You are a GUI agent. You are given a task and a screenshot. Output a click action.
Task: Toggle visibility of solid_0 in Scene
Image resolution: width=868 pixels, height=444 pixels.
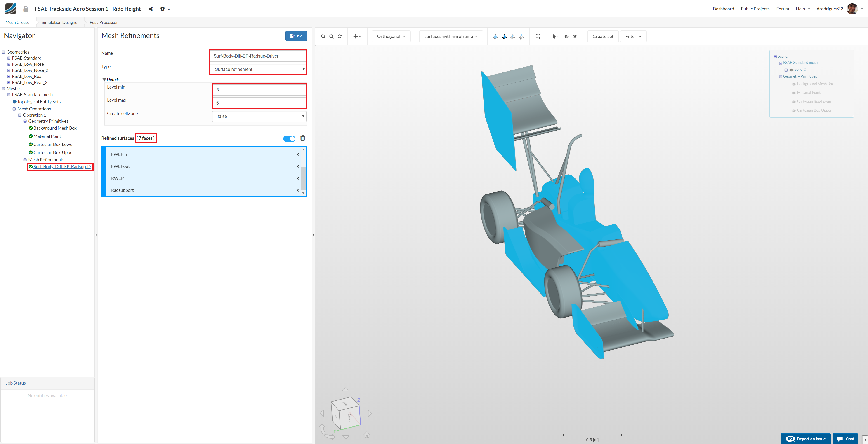(791, 70)
